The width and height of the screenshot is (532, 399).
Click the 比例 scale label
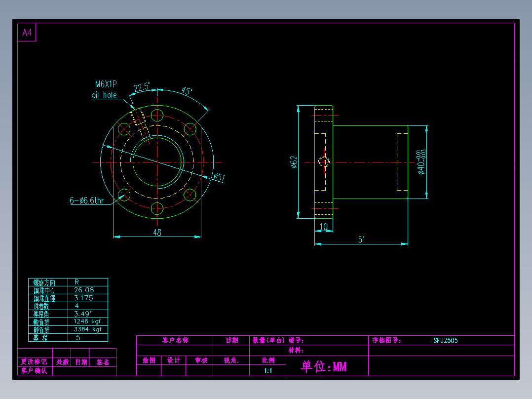268,360
